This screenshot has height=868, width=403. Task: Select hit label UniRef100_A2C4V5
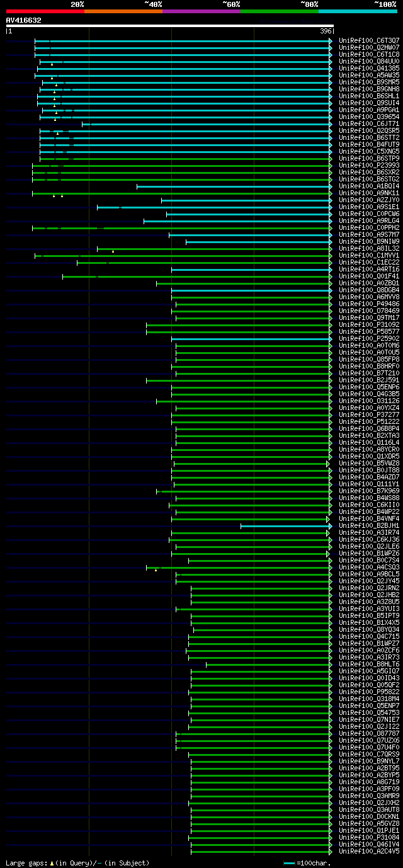point(369,851)
